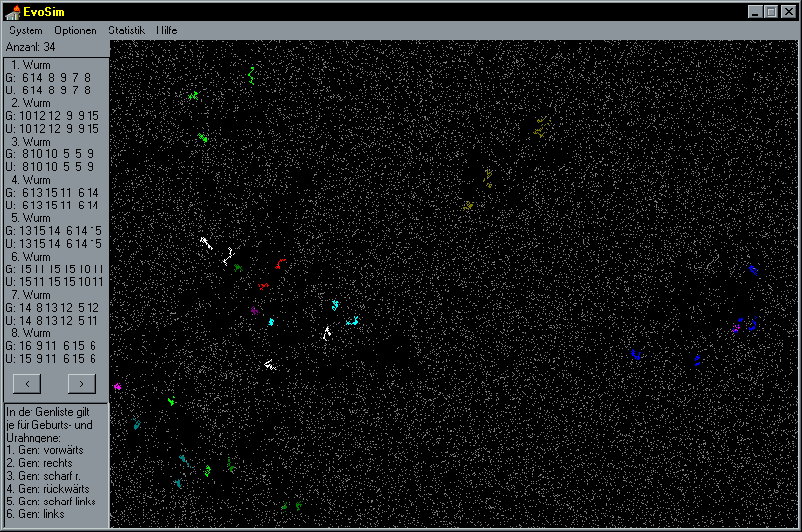Click the EvoSim title bar app icon
This screenshot has width=802, height=532.
click(x=12, y=11)
